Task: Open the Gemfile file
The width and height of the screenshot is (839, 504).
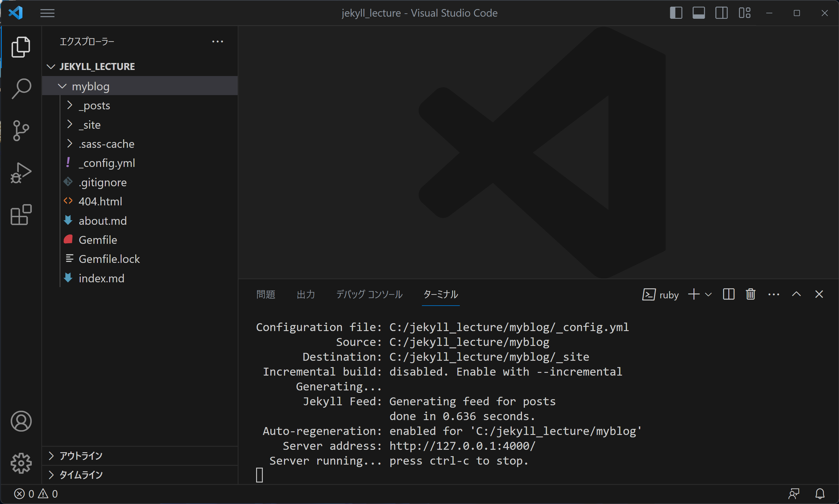Action: [140, 240]
